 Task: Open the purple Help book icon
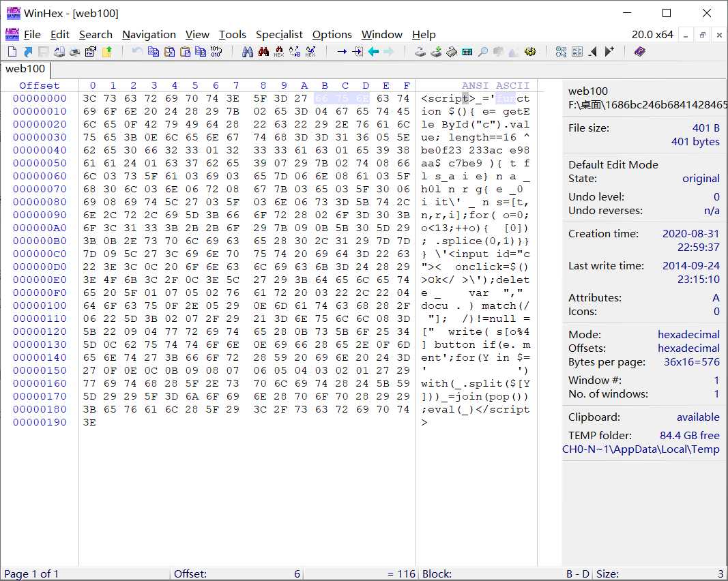pos(640,52)
